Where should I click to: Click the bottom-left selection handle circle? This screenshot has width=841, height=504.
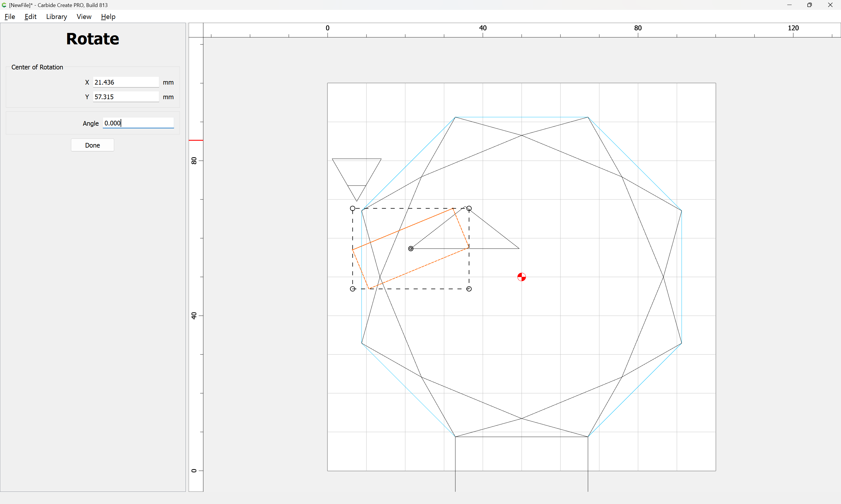[352, 289]
